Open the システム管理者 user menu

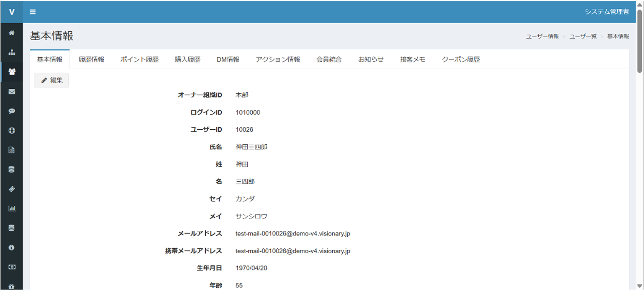[x=606, y=12]
